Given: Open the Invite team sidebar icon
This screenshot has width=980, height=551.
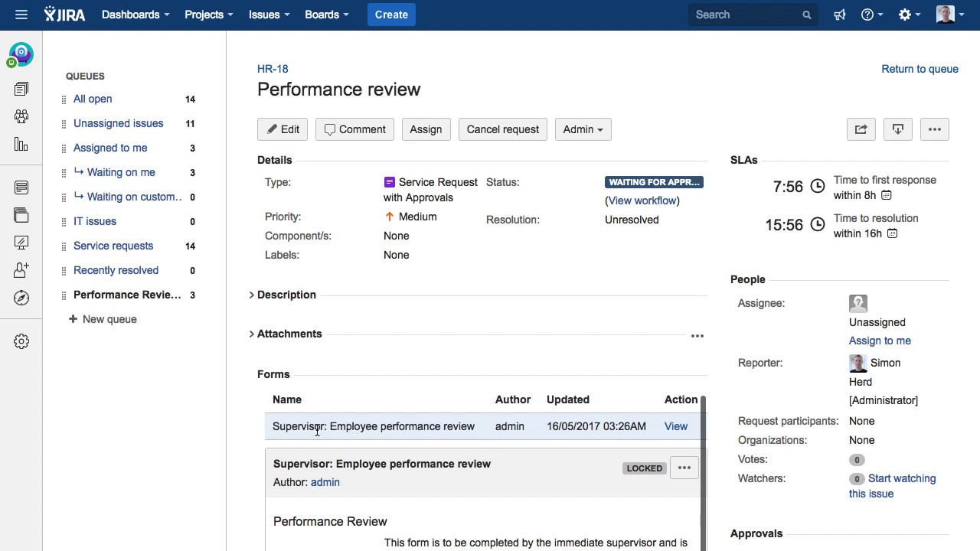Looking at the screenshot, I should 21,270.
